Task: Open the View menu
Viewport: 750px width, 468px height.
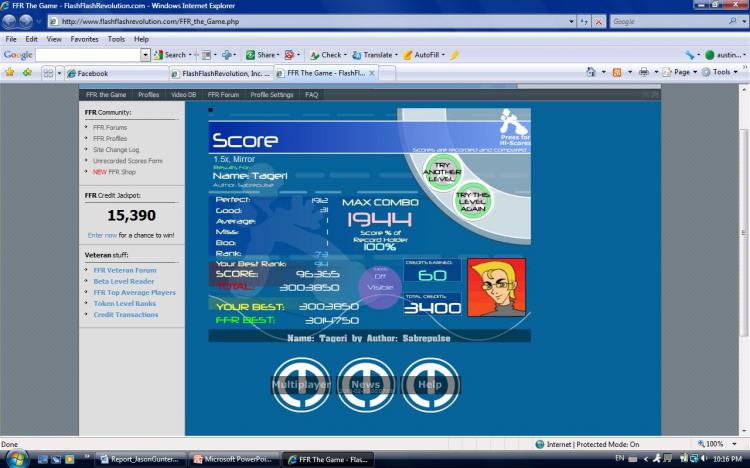Action: (x=54, y=39)
